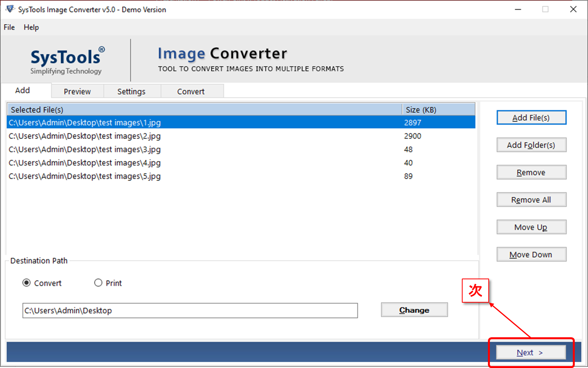Click the Remove button
Viewport: 588px width, 368px height.
(531, 172)
